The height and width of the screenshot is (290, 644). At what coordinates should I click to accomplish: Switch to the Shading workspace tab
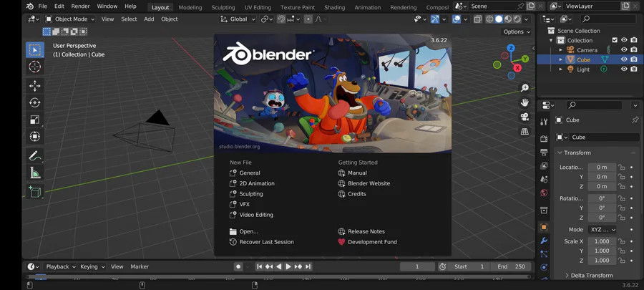point(335,7)
